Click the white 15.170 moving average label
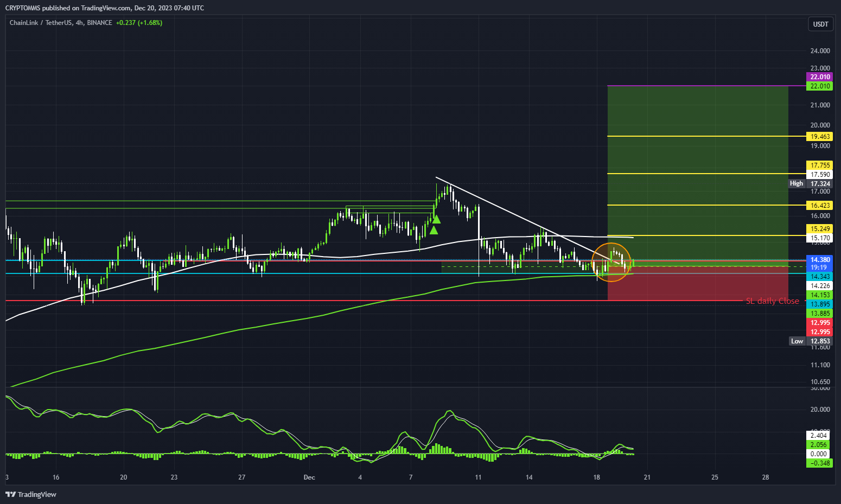841x504 pixels. click(820, 238)
